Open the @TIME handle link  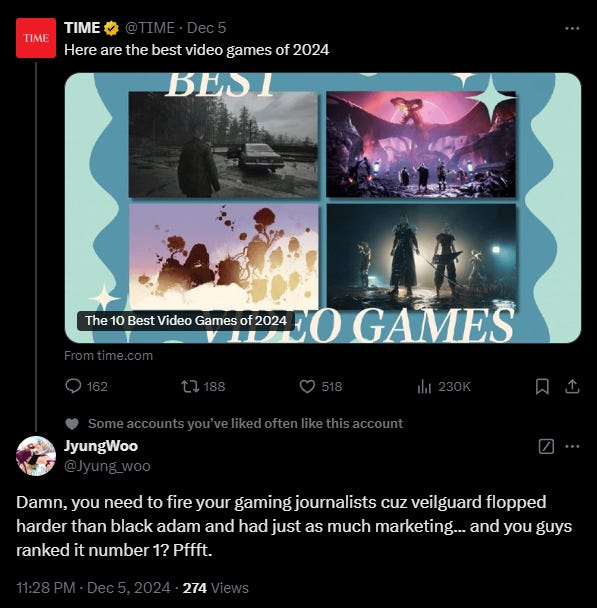pos(150,28)
